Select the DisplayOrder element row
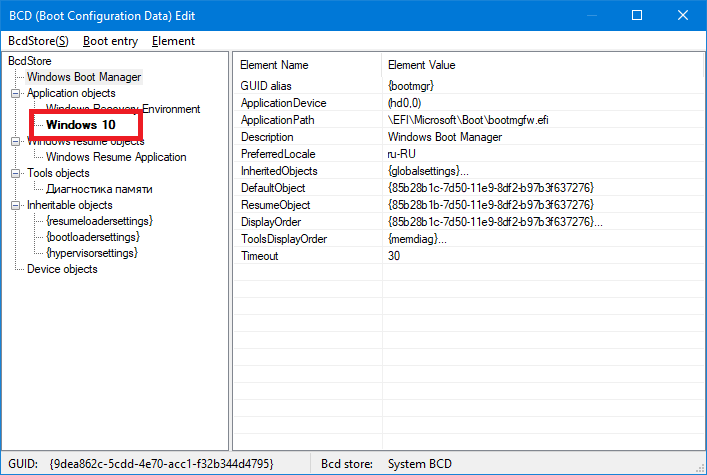 tap(469, 222)
